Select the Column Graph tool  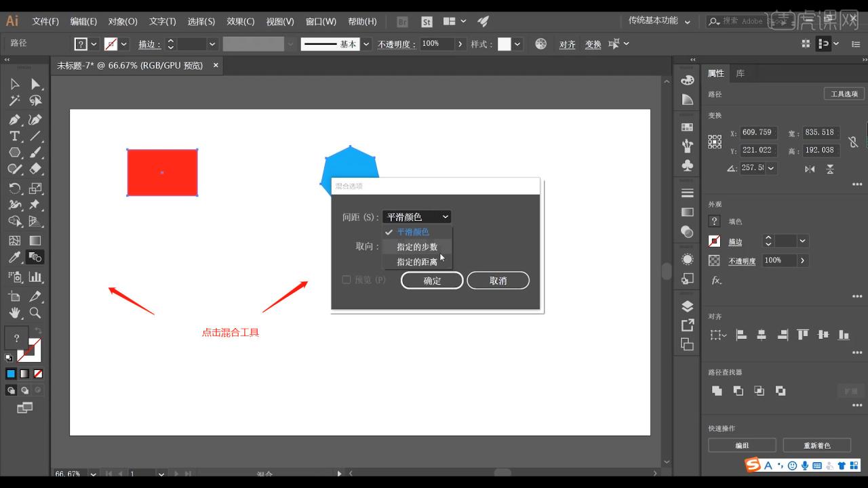(35, 277)
